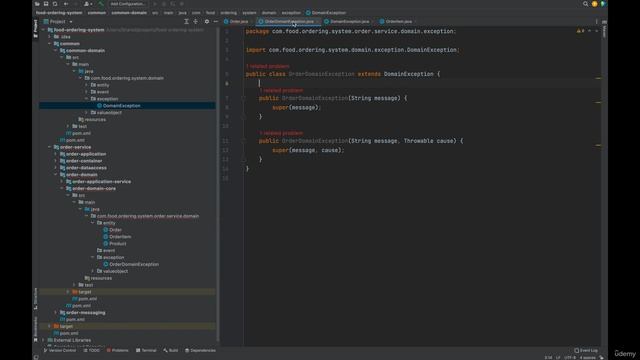Expand the valueobject package under common-domain
This screenshot has height=360, width=640.
pos(86,113)
